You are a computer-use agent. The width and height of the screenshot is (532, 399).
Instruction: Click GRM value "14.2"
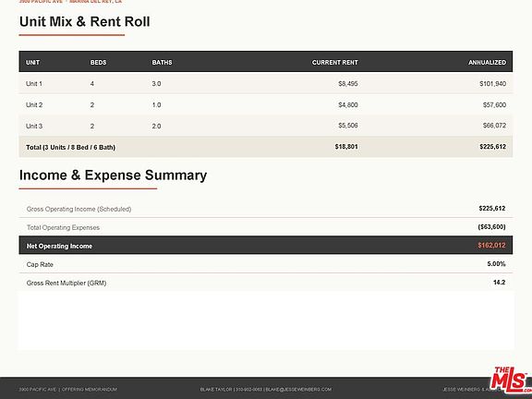(499, 283)
